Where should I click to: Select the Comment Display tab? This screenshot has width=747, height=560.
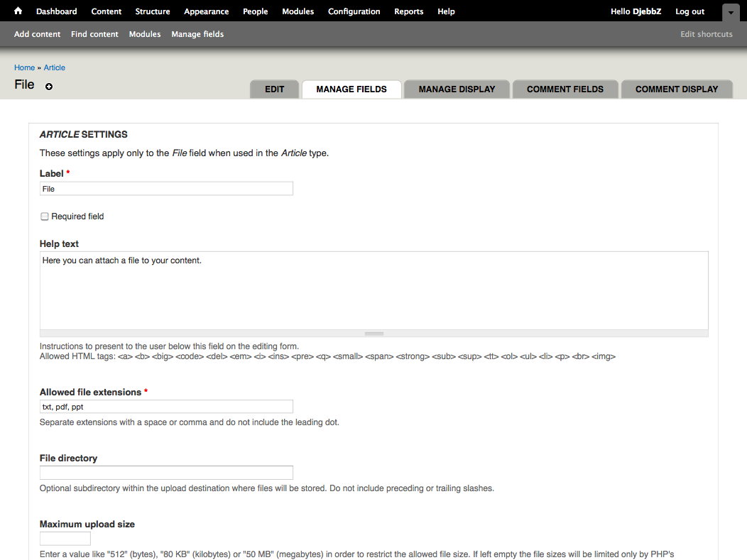(676, 89)
